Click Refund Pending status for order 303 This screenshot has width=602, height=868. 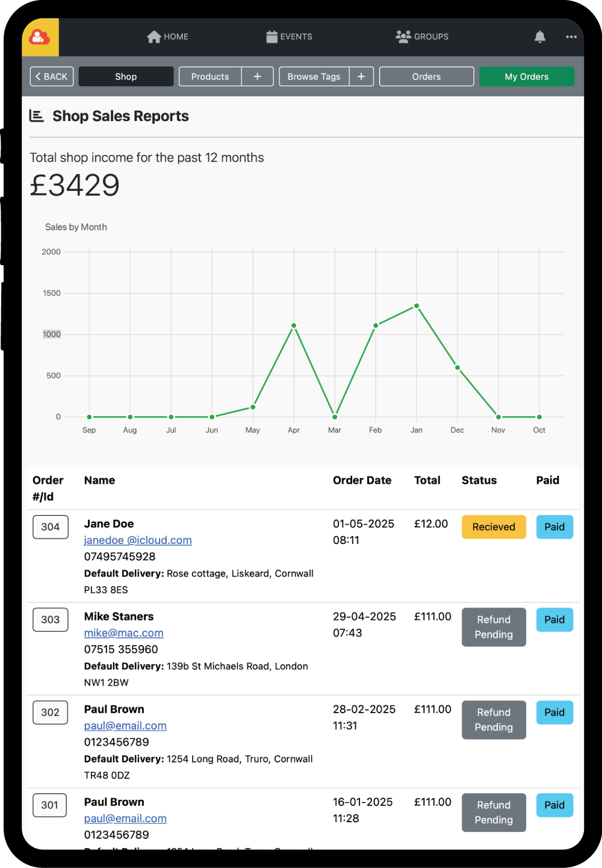[494, 627]
